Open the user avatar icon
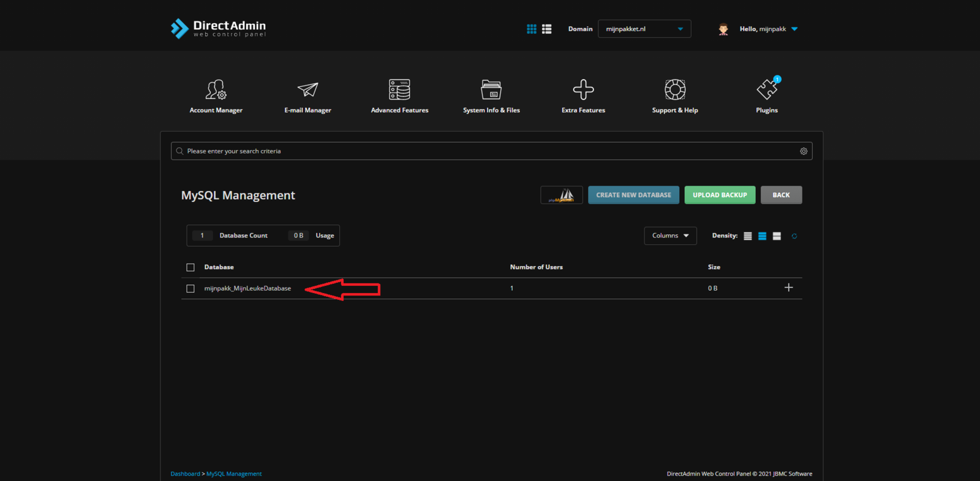Viewport: 980px width, 481px height. pyautogui.click(x=723, y=29)
